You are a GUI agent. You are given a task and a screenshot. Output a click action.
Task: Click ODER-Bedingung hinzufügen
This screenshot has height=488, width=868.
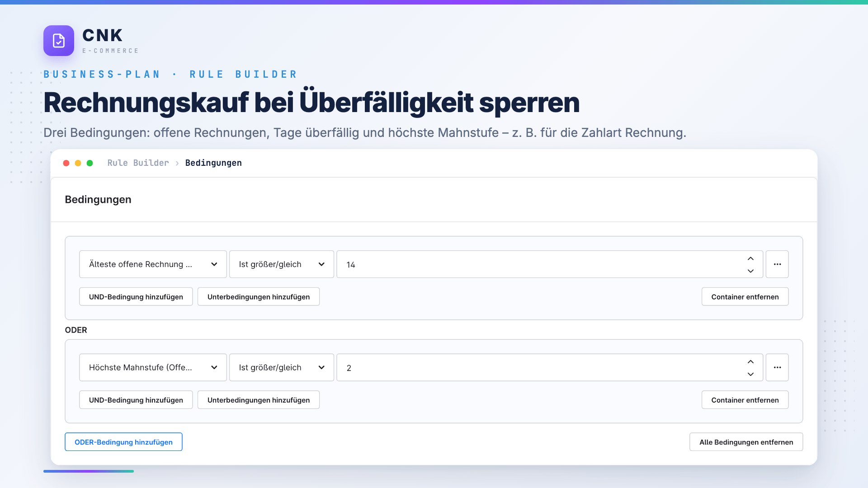[123, 442]
